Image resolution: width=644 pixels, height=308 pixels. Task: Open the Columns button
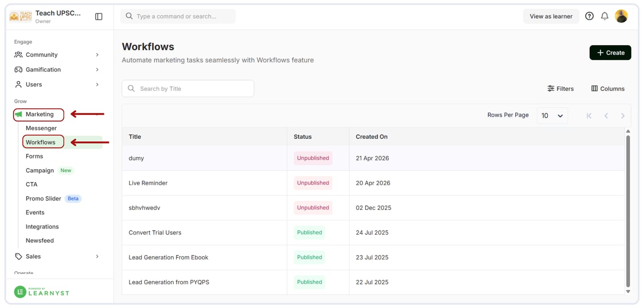(608, 88)
